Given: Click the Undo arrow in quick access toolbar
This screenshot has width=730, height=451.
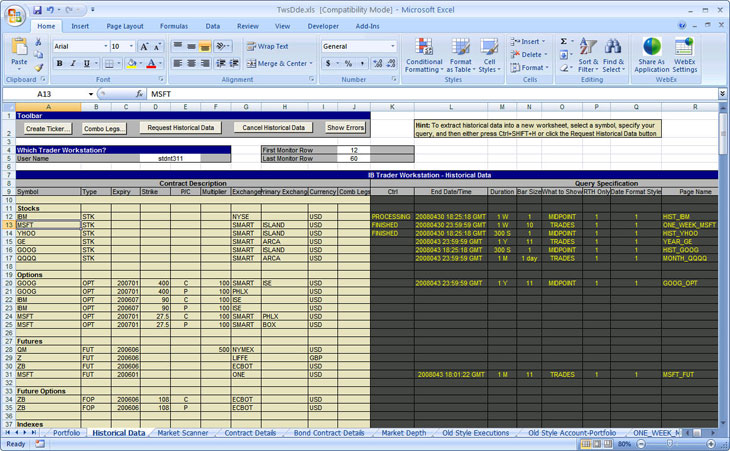Looking at the screenshot, I should click(x=50, y=10).
